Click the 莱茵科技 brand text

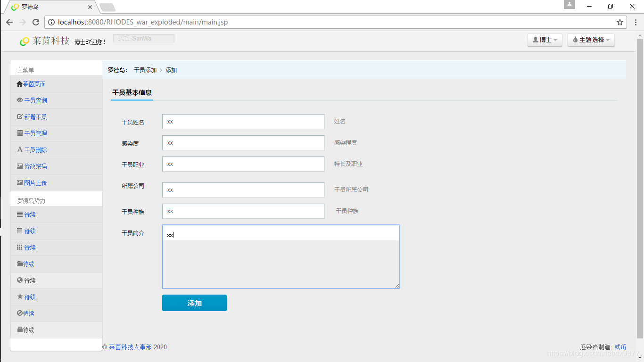tap(51, 41)
